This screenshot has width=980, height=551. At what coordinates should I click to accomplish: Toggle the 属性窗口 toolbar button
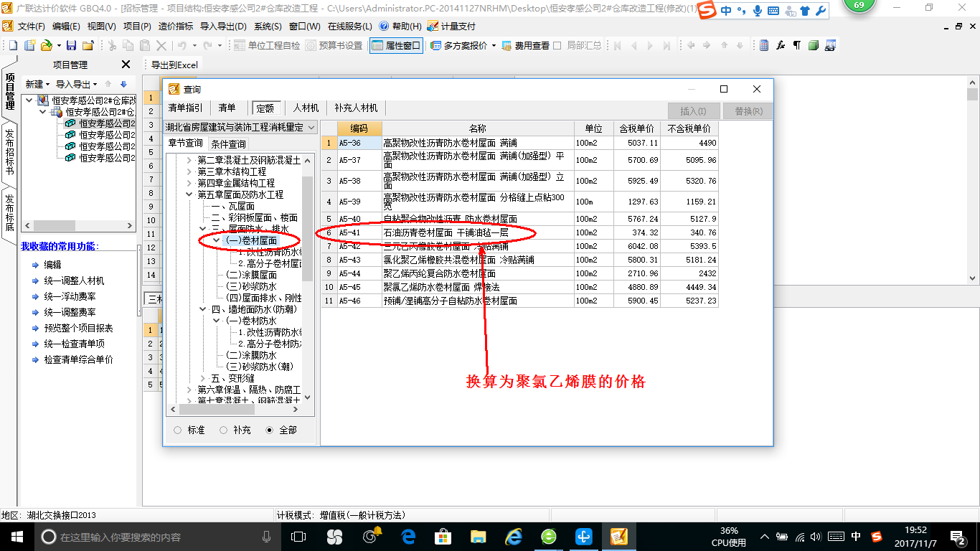396,45
